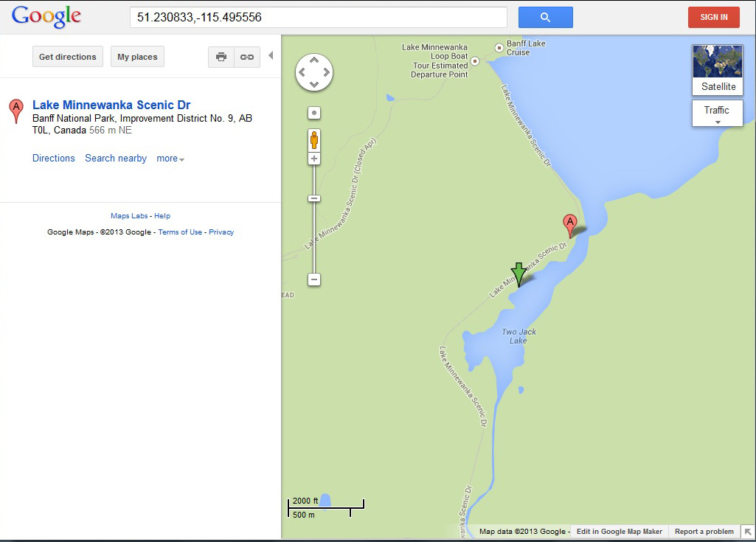Click the zoom slider handle
The height and width of the screenshot is (542, 756).
314,198
